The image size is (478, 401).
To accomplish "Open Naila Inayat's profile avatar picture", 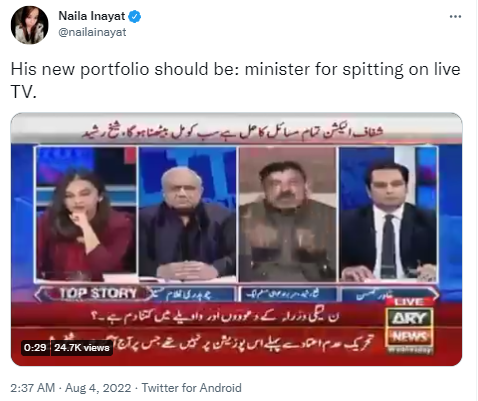I will [29, 25].
